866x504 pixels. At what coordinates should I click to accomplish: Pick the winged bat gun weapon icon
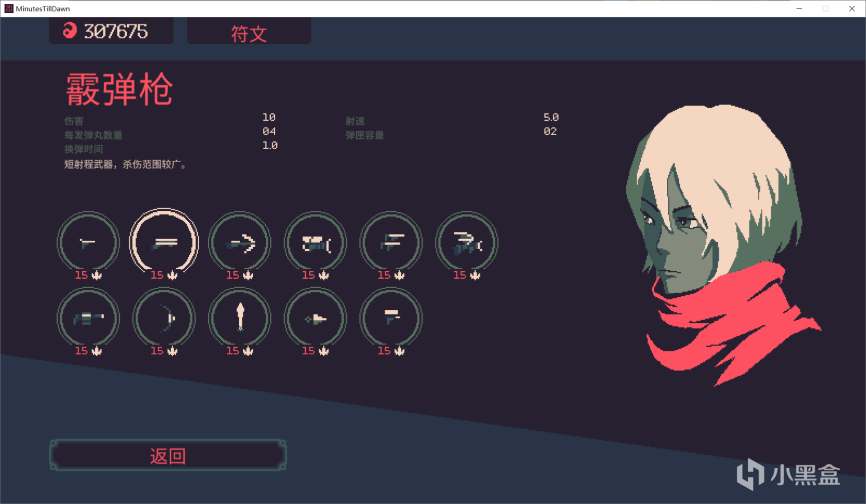click(467, 243)
